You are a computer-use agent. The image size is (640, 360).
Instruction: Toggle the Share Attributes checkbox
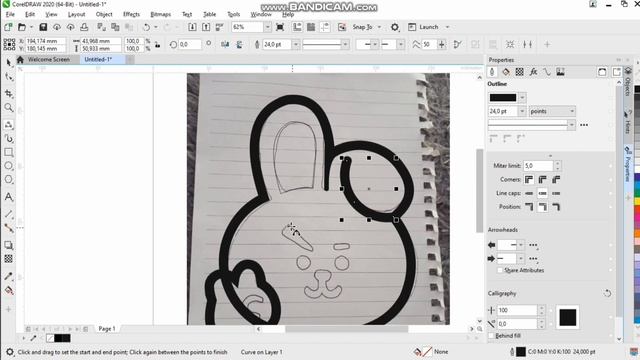[x=500, y=270]
